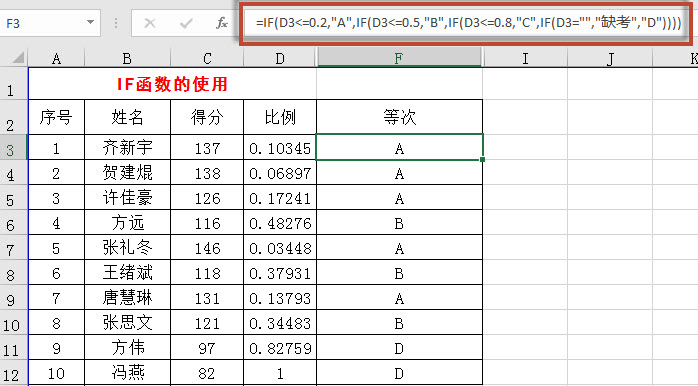Select row 11 header
698x386 pixels.
pyautogui.click(x=14, y=347)
